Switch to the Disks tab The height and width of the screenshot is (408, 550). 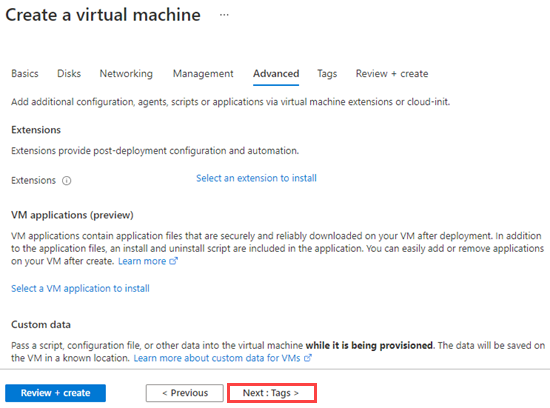click(x=69, y=74)
